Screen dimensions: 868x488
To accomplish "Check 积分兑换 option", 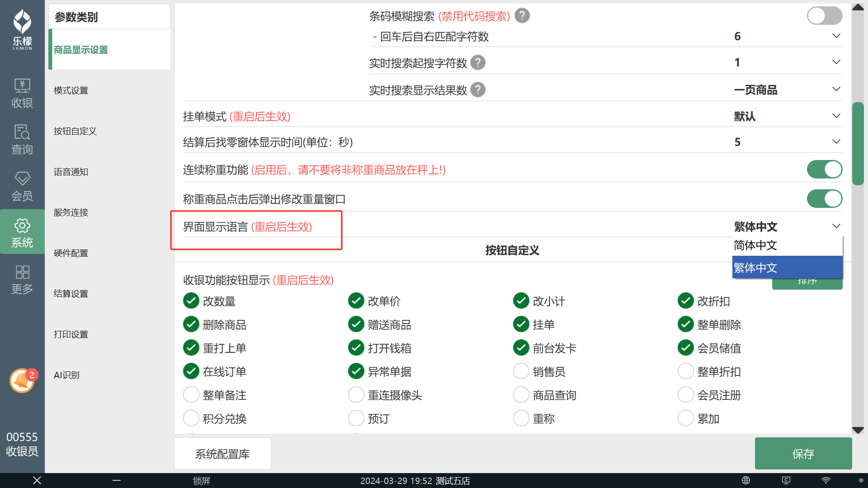I will [x=191, y=418].
